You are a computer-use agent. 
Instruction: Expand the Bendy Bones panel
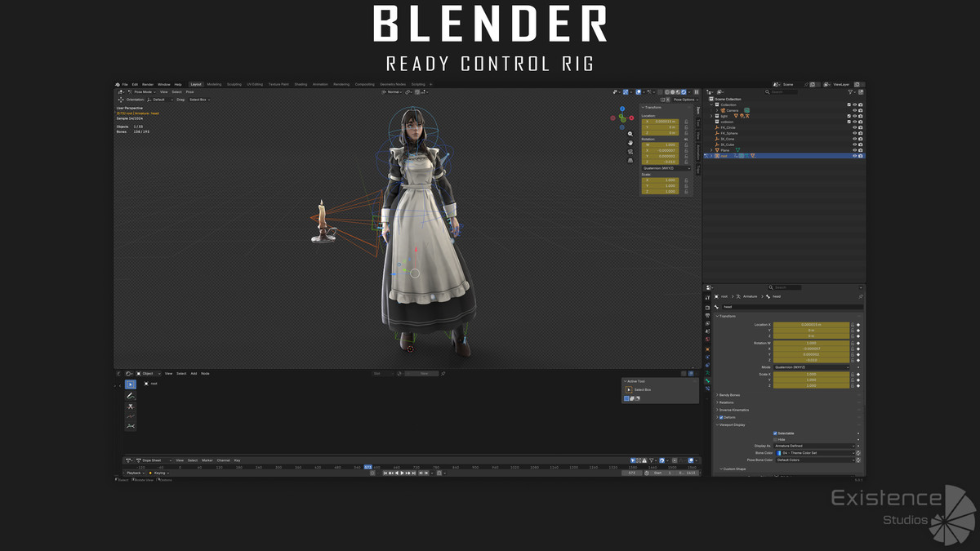click(x=728, y=395)
